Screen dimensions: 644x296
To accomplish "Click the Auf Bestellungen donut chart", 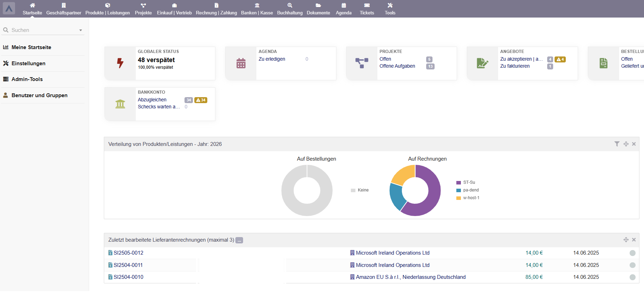I will [307, 190].
